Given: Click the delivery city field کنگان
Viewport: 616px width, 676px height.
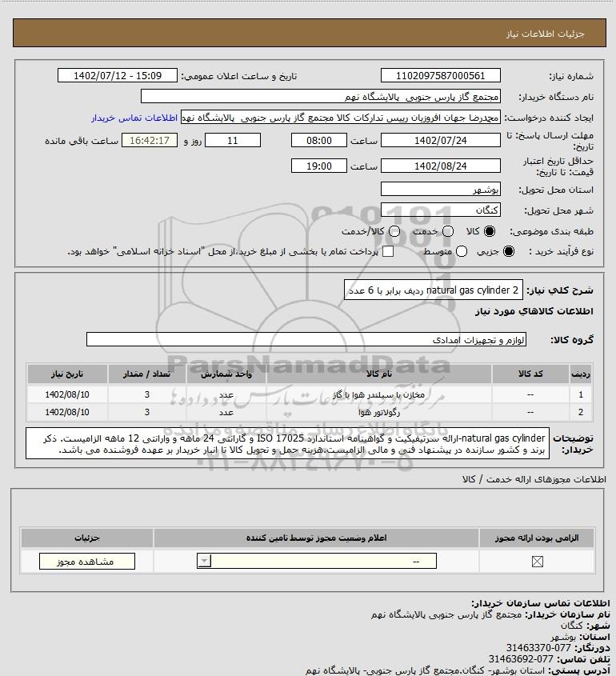Looking at the screenshot, I should tap(441, 210).
